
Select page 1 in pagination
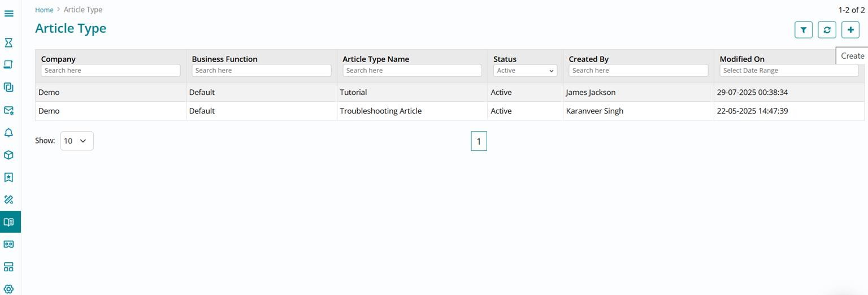point(479,141)
